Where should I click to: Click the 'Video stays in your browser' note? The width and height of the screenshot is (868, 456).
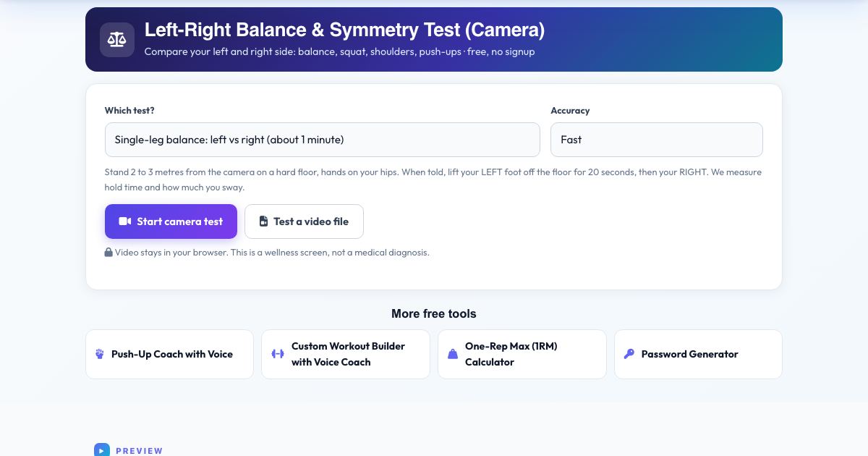(272, 253)
